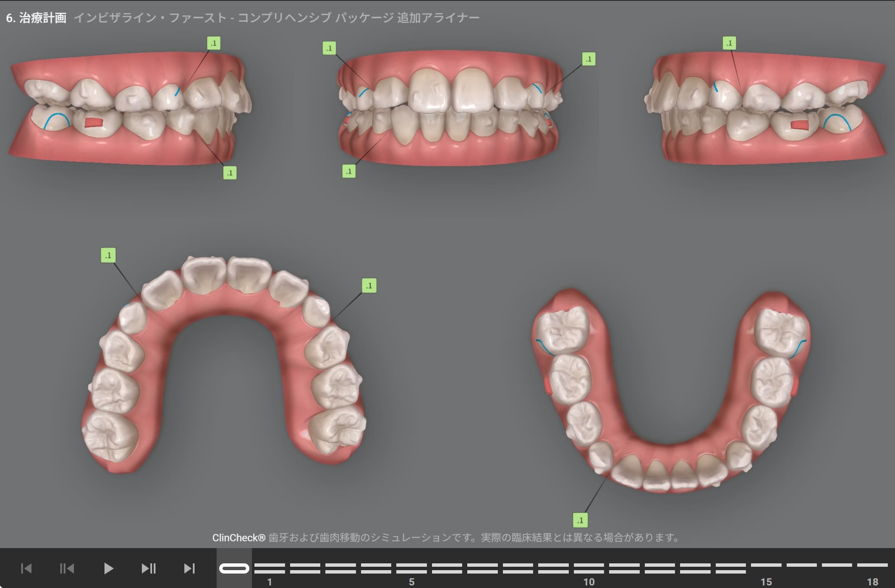Select stage 18 on the timeline
895x588 pixels.
[x=872, y=565]
